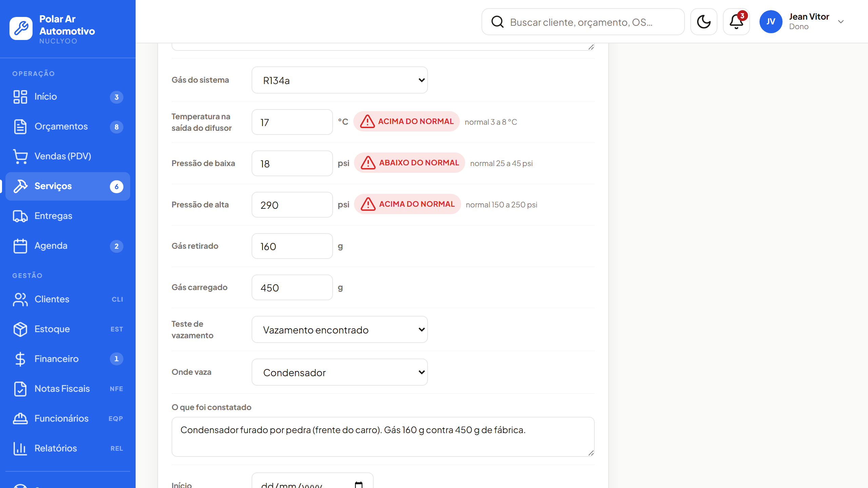Click the Notas Fiscais document icon
Image resolution: width=868 pixels, height=488 pixels.
[20, 389]
